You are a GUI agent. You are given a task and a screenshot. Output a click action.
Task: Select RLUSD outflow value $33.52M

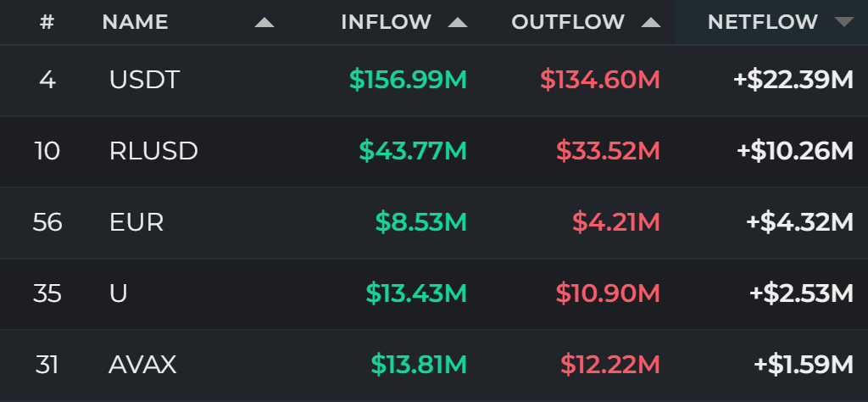609,151
